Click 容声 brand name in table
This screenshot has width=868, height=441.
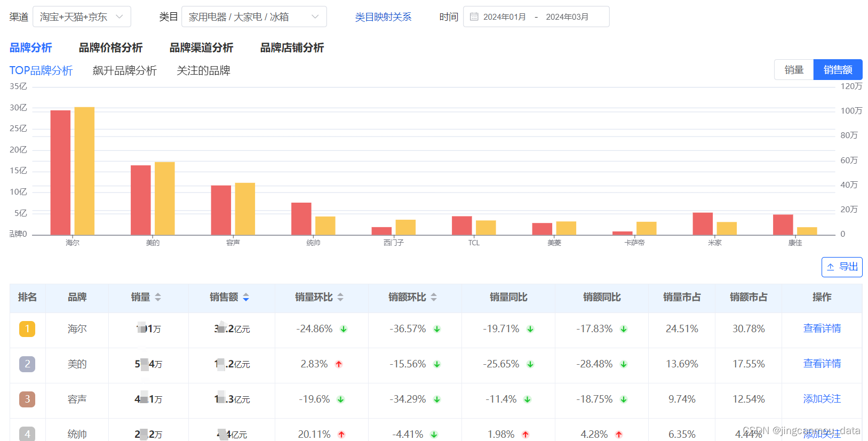pyautogui.click(x=77, y=399)
